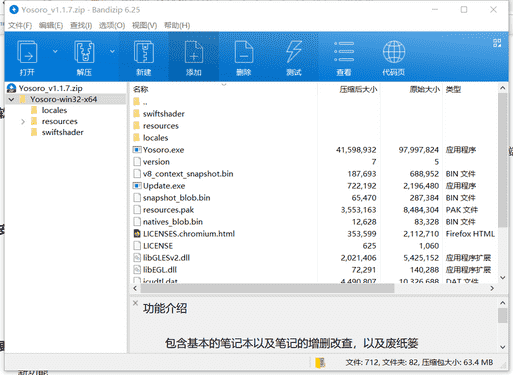Image resolution: width=513 pixels, height=375 pixels.
Task: Close the 功能介绍 comment panel
Action: click(x=135, y=303)
